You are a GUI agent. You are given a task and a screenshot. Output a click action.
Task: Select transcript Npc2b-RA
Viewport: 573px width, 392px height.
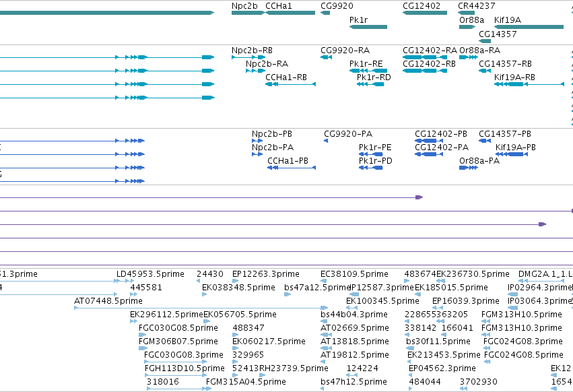click(255, 71)
